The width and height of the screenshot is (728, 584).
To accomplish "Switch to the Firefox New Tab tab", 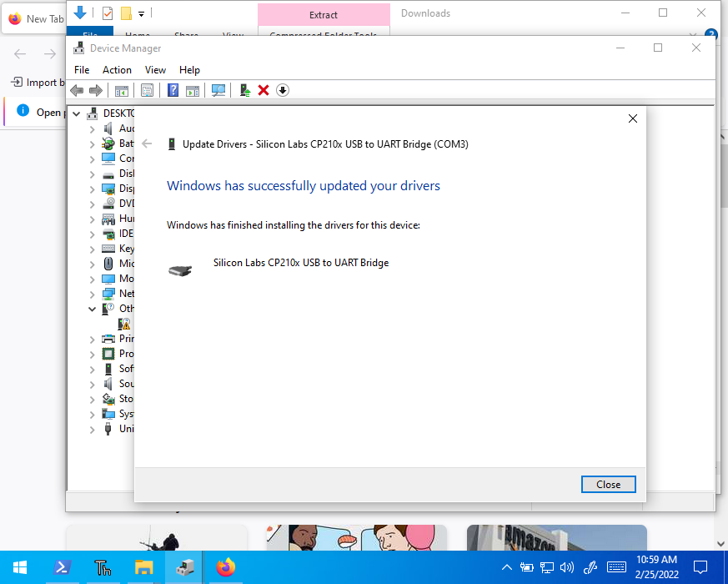I will click(x=36, y=19).
